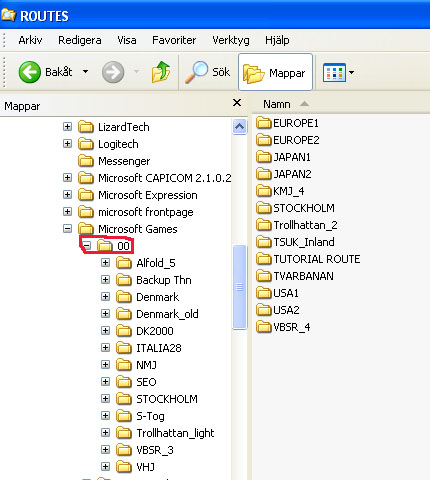
Task: Click the folder tree scrollbar thumb
Action: pos(239,287)
